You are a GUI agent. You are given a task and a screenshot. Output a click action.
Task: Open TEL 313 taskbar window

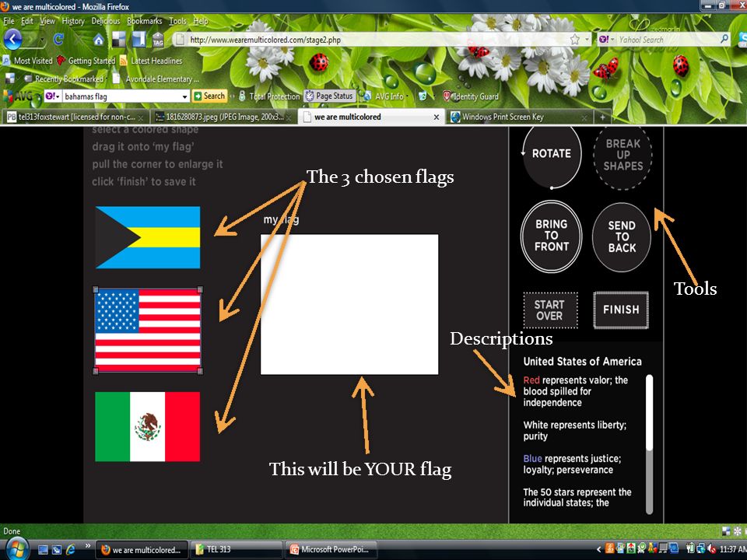[x=237, y=550]
